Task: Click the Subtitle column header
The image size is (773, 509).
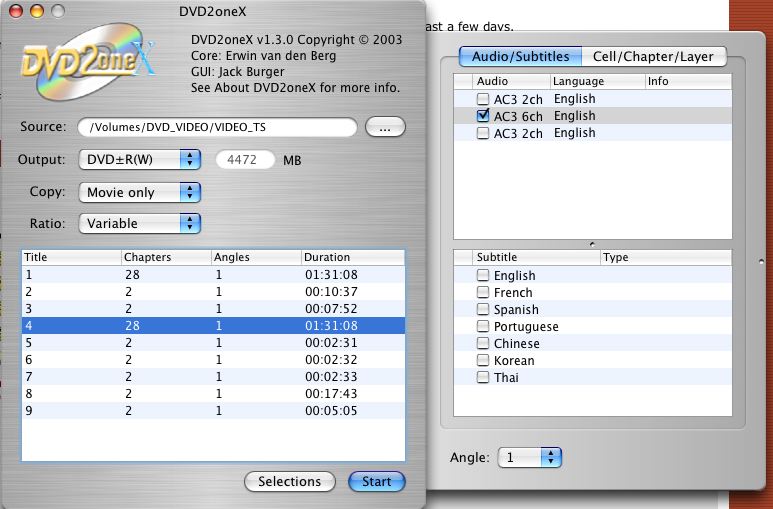Action: (x=536, y=257)
